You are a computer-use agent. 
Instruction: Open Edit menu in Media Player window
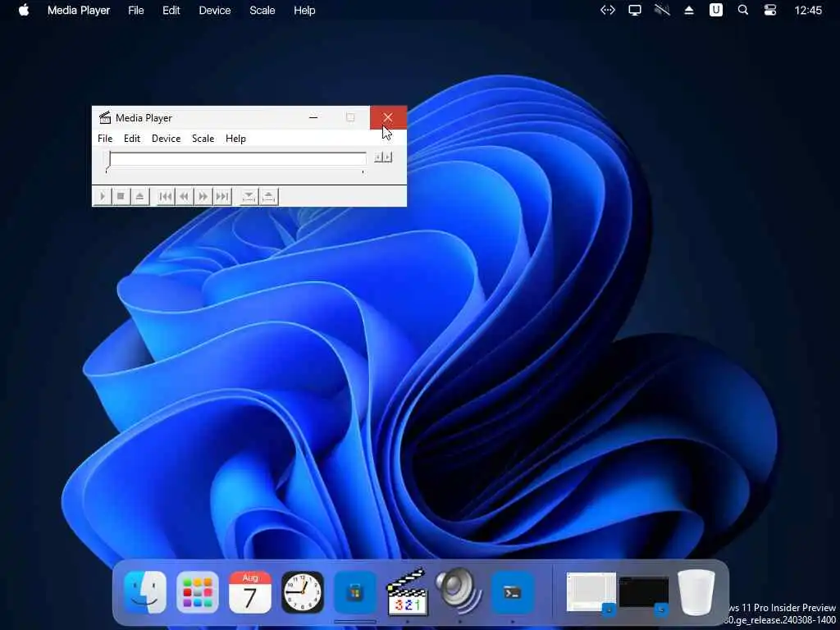point(132,138)
